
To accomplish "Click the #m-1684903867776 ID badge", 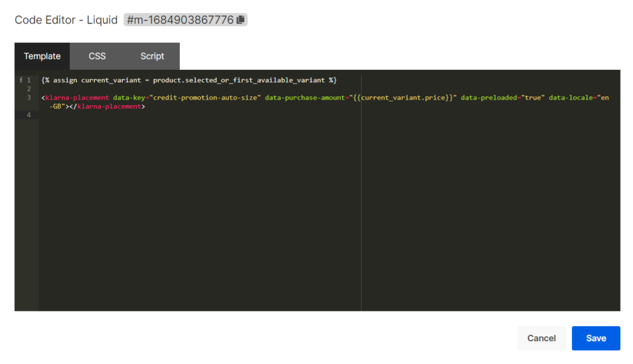I will coord(180,20).
